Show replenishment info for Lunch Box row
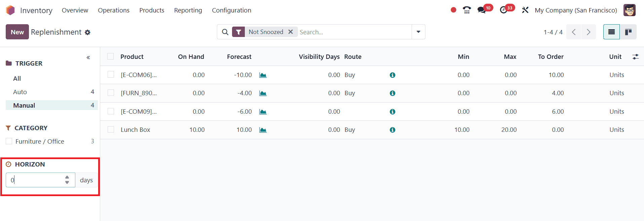 click(392, 130)
